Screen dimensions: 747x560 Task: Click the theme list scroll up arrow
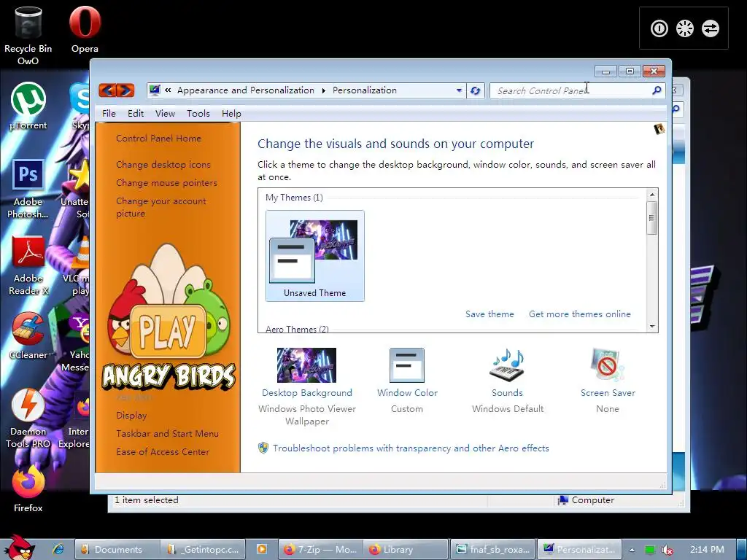652,194
